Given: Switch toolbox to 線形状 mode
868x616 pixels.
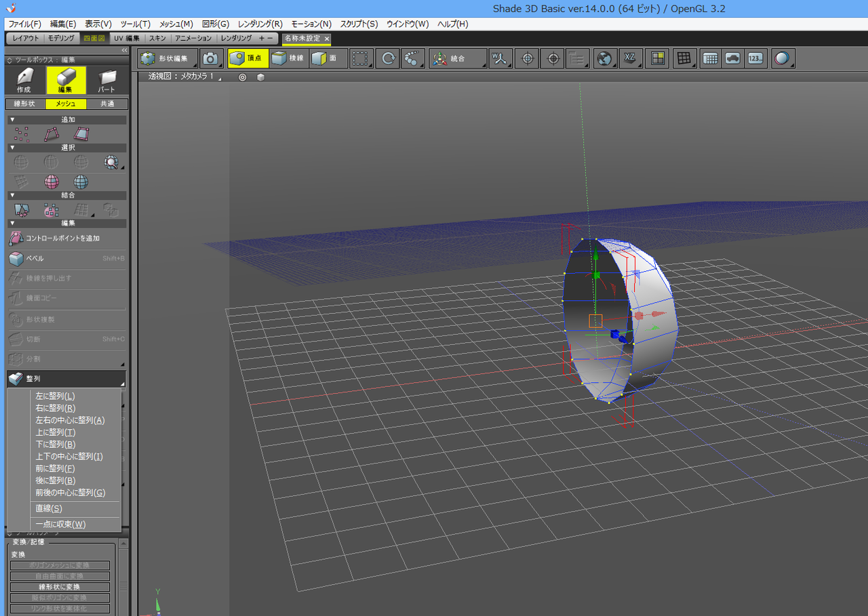Looking at the screenshot, I should [x=24, y=104].
